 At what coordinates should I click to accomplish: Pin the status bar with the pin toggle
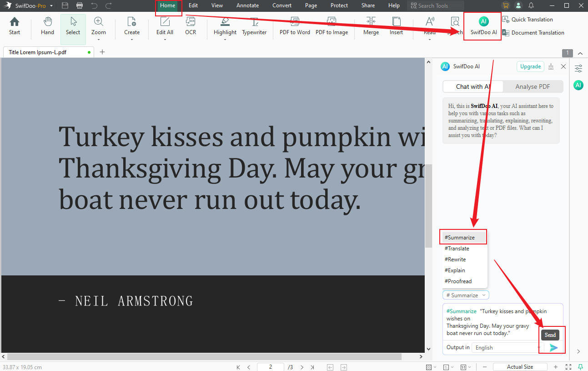pyautogui.click(x=579, y=367)
